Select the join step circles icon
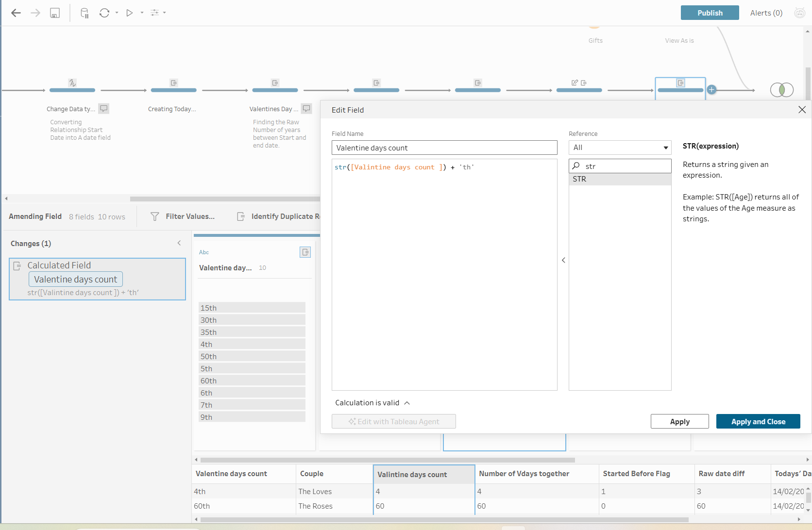The height and width of the screenshot is (530, 812). click(x=781, y=90)
